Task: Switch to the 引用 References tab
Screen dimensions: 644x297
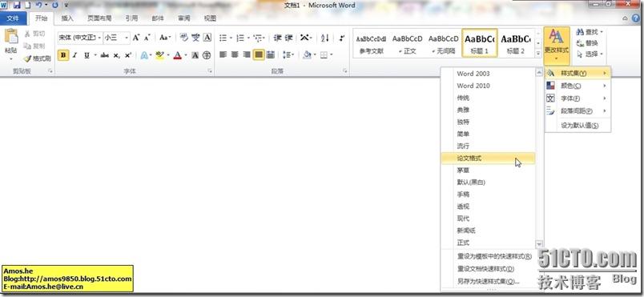Action: click(x=131, y=18)
